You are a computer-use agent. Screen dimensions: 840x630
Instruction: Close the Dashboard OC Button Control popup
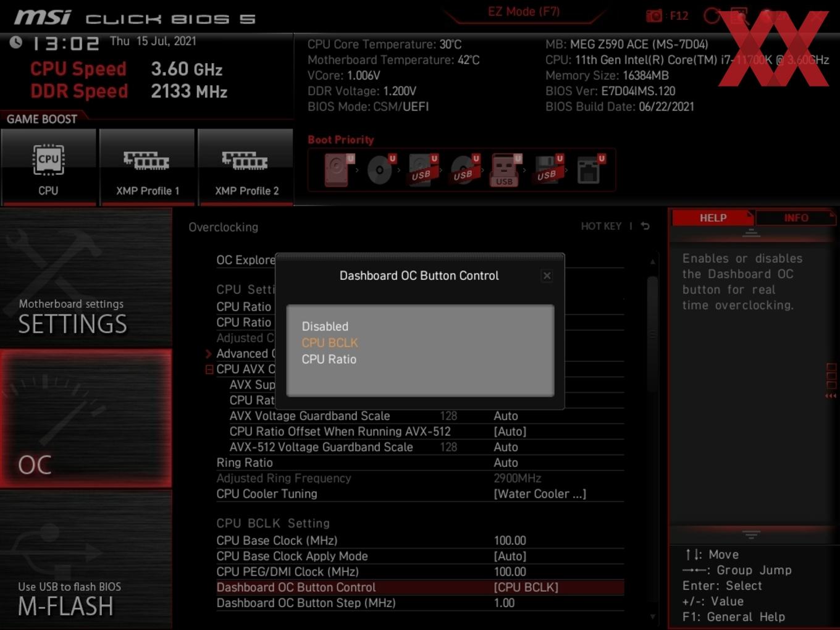pyautogui.click(x=547, y=276)
